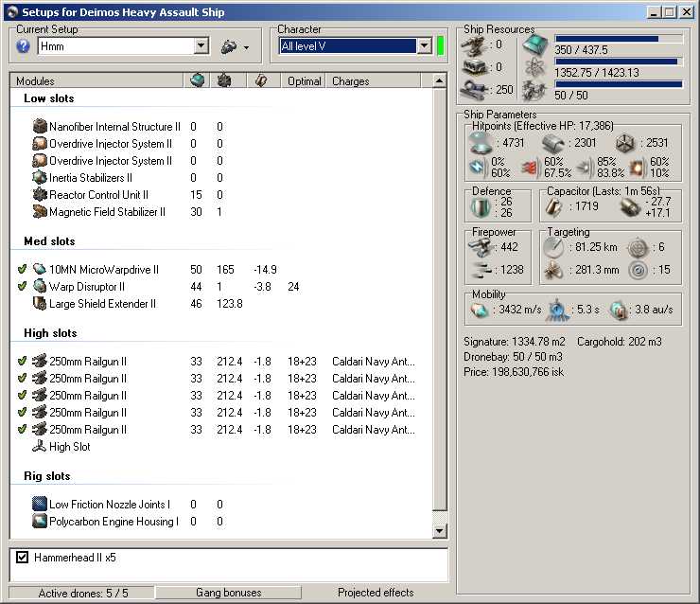This screenshot has height=604, width=700.
Task: Toggle the second 250mm Railgun II checkmark
Action: pos(22,378)
